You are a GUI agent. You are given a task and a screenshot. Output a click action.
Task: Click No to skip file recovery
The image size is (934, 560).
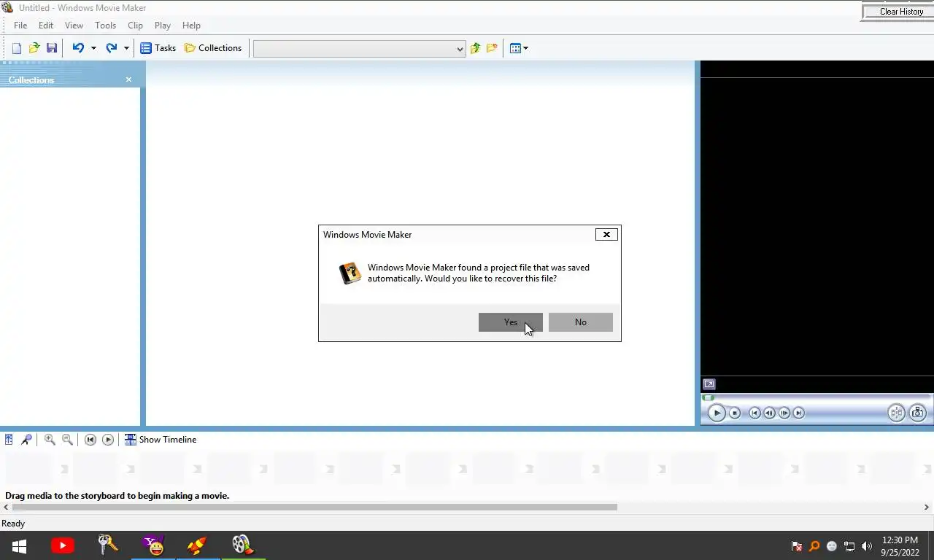tap(581, 322)
